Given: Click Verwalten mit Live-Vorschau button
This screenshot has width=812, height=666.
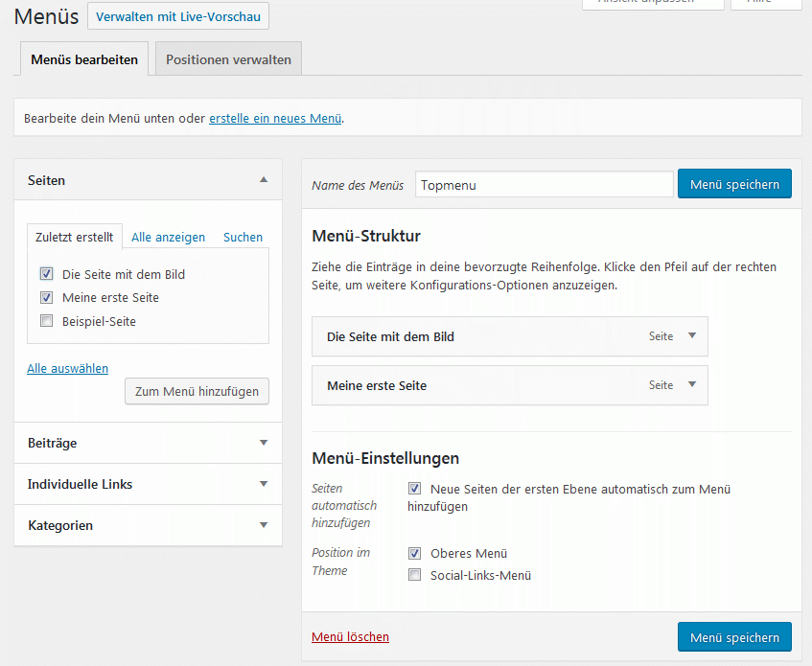Looking at the screenshot, I should coord(178,17).
